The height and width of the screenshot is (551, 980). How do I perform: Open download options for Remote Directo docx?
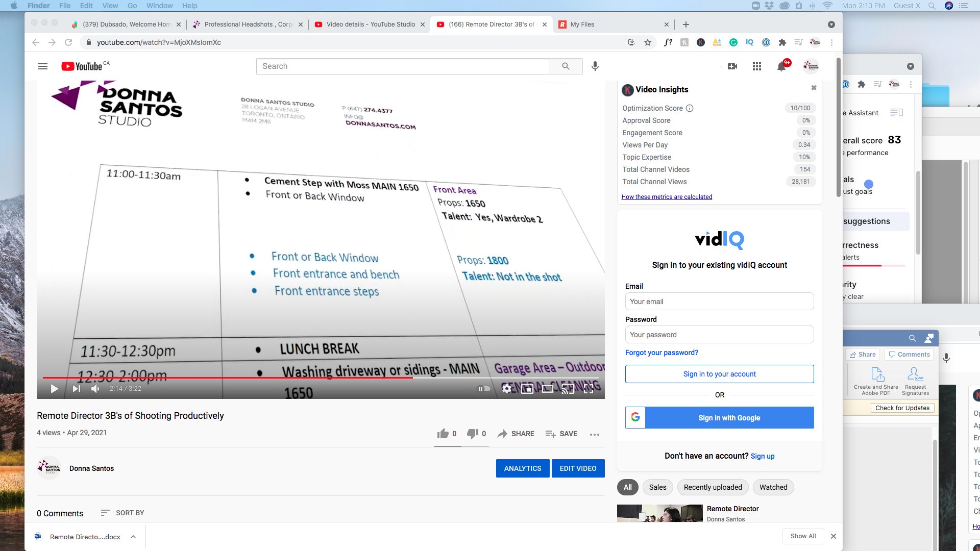pos(133,537)
